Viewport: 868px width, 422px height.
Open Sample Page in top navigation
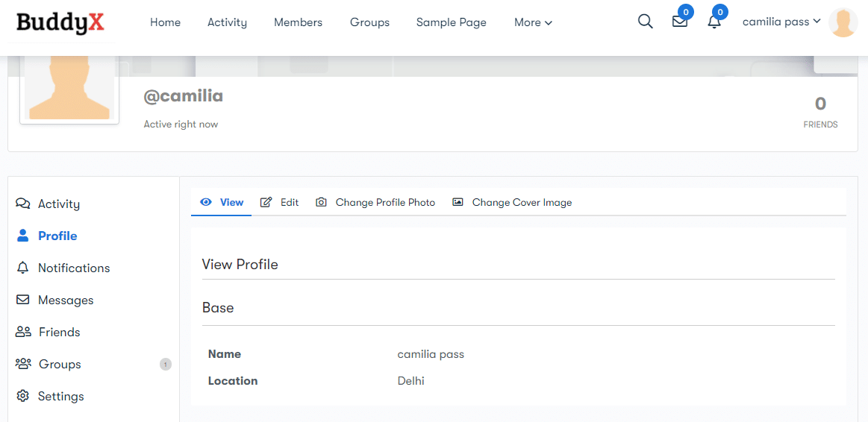(x=451, y=22)
